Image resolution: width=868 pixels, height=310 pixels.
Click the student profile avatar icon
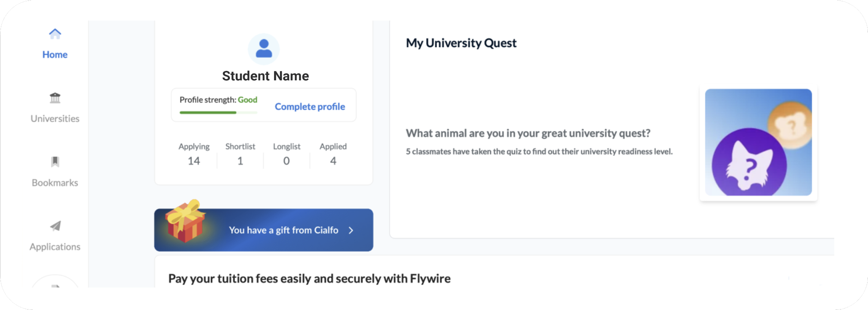pos(264,49)
